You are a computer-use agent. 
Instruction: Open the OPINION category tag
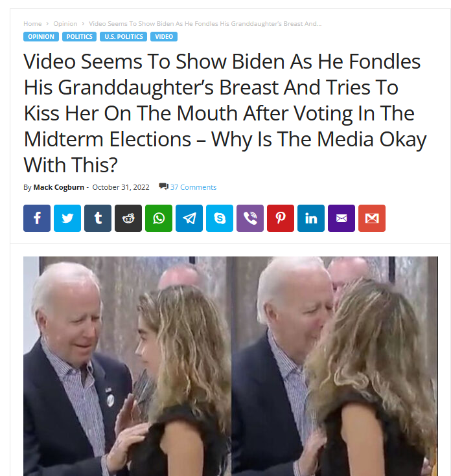41,36
